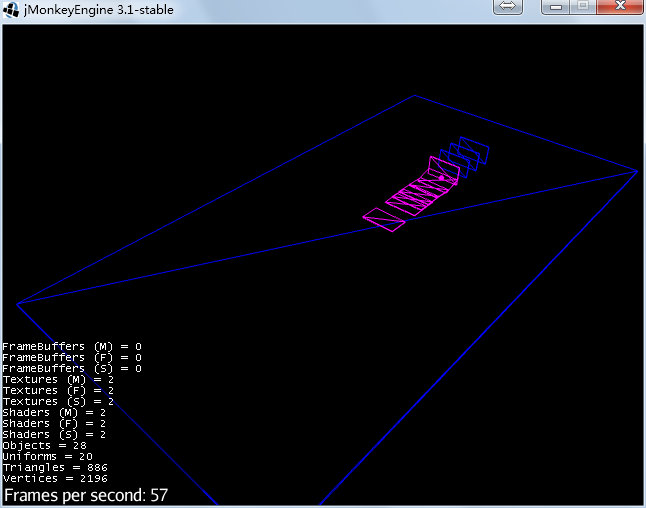Click the 'jMonkeyEngine 3.1-stable' title text

coord(96,9)
